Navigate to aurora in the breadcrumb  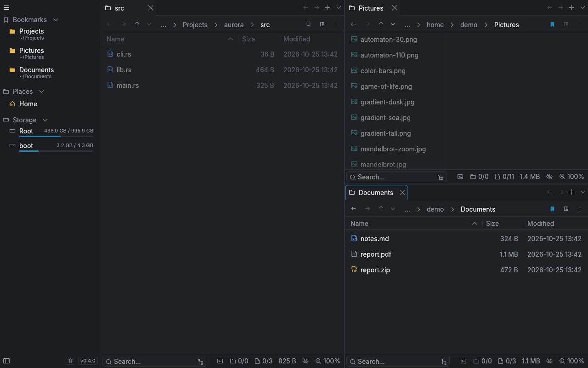tap(234, 25)
